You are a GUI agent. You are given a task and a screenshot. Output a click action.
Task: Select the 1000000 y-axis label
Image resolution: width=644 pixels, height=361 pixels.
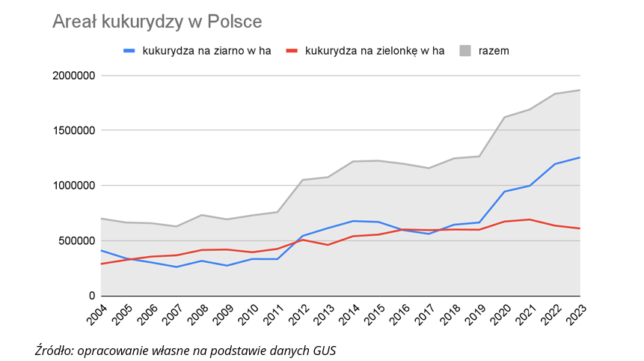[73, 186]
